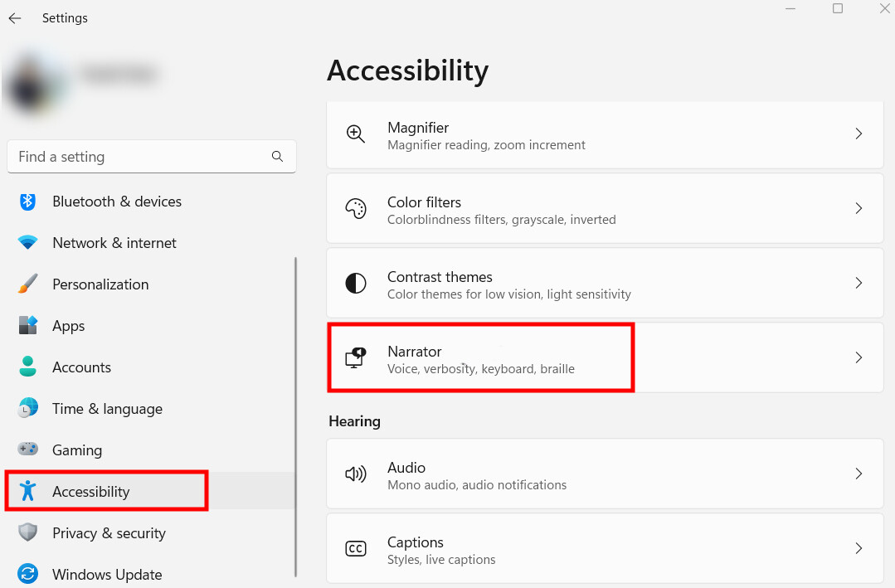
Task: Open Bluetooth & devices settings
Action: pyautogui.click(x=151, y=202)
